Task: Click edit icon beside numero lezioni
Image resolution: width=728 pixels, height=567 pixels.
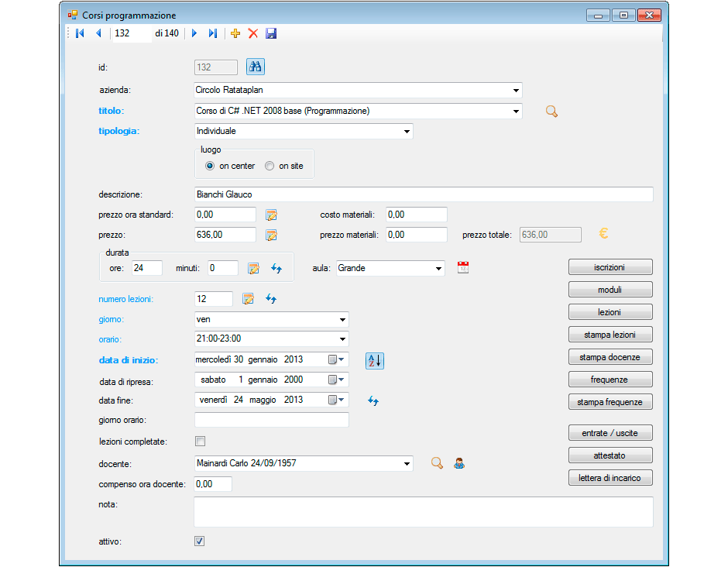Action: (249, 299)
